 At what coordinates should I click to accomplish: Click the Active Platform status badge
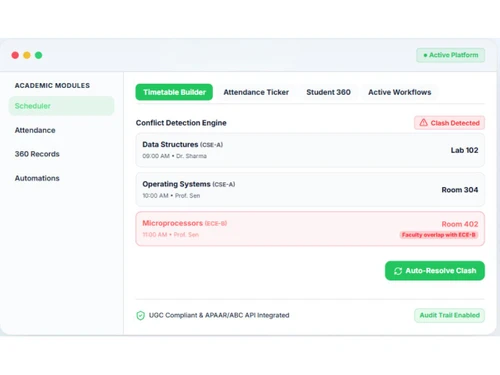pyautogui.click(x=451, y=55)
